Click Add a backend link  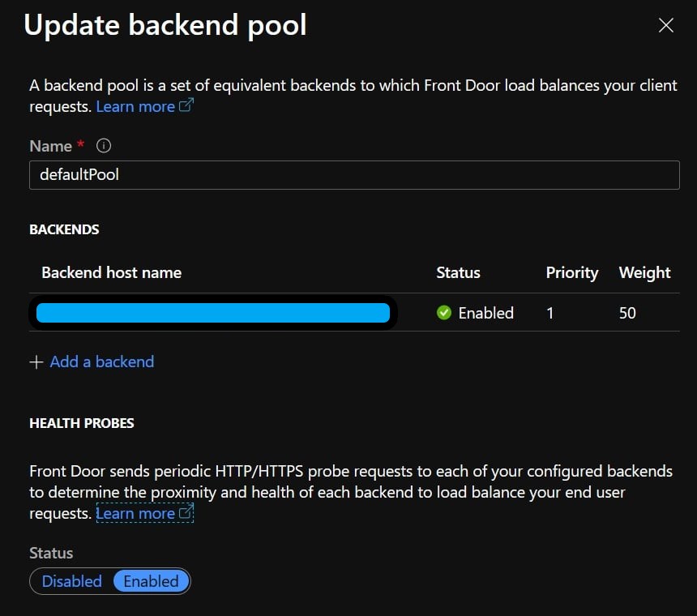(102, 361)
